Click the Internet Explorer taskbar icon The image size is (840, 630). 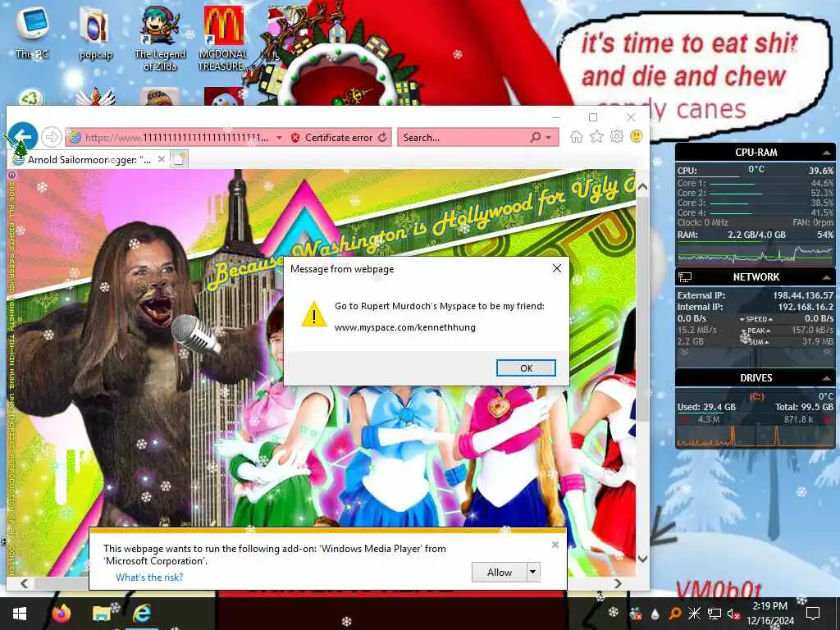coord(141,613)
